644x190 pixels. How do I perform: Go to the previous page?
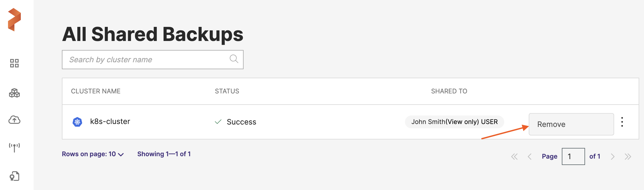[530, 156]
